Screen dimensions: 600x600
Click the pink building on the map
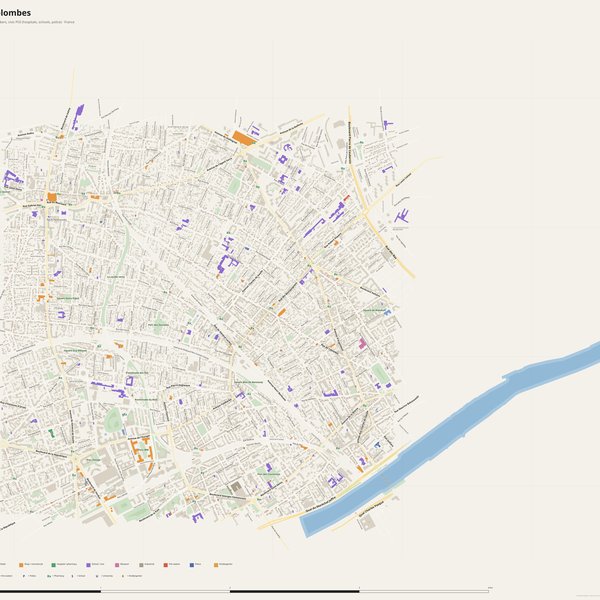coord(362,343)
